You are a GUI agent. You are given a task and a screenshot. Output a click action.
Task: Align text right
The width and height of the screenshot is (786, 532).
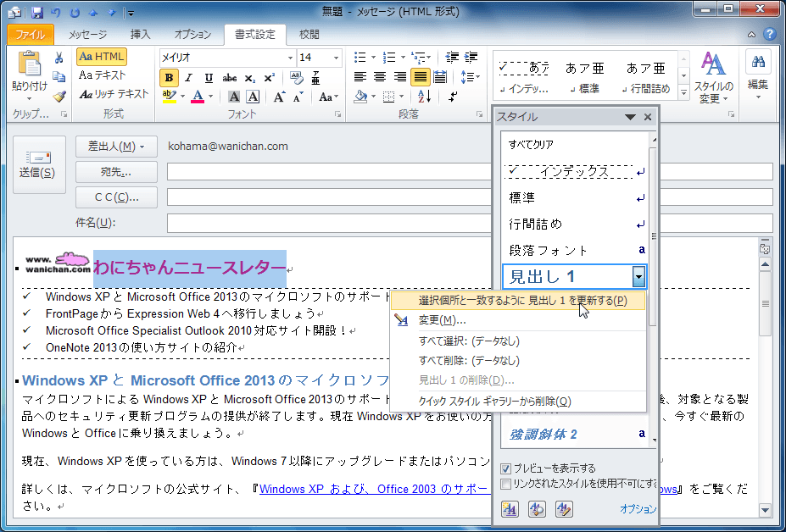pos(399,77)
